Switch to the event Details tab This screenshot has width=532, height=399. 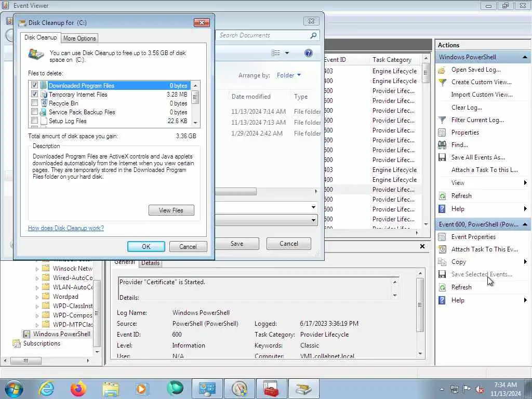click(x=150, y=263)
